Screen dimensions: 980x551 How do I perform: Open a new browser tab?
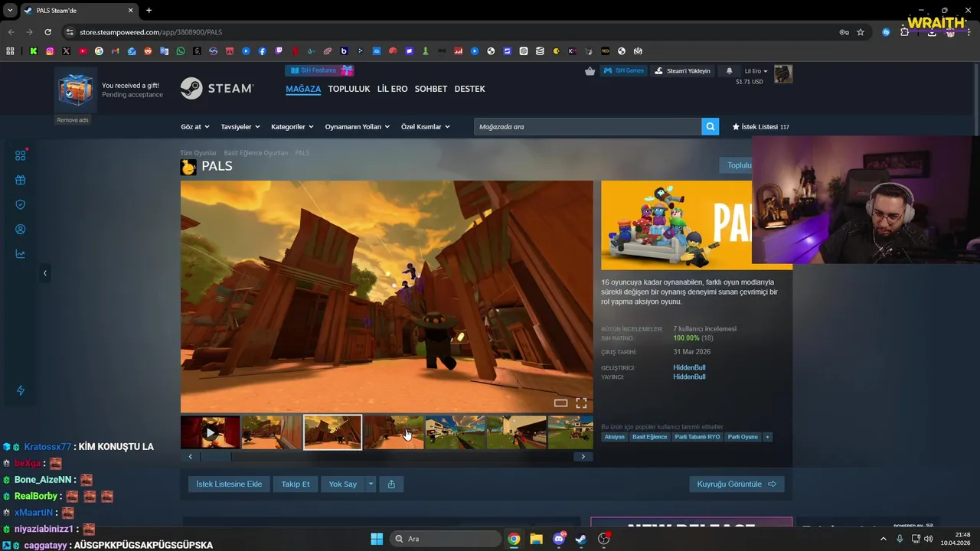coord(149,11)
